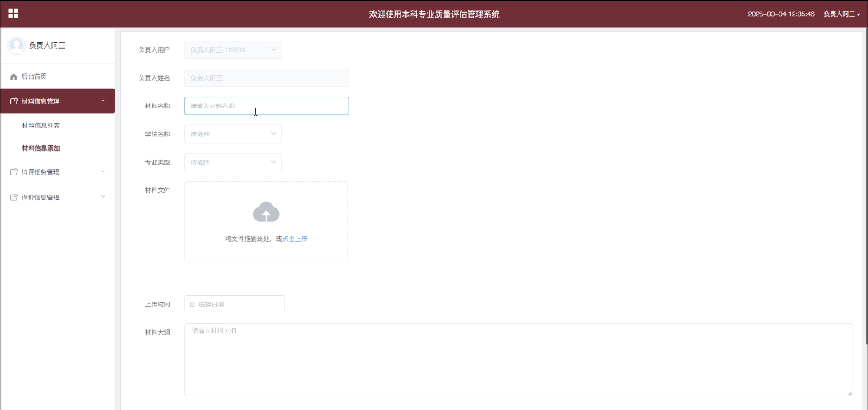
Task: Click the 负责人阿三 name in sidebar
Action: pyautogui.click(x=47, y=45)
